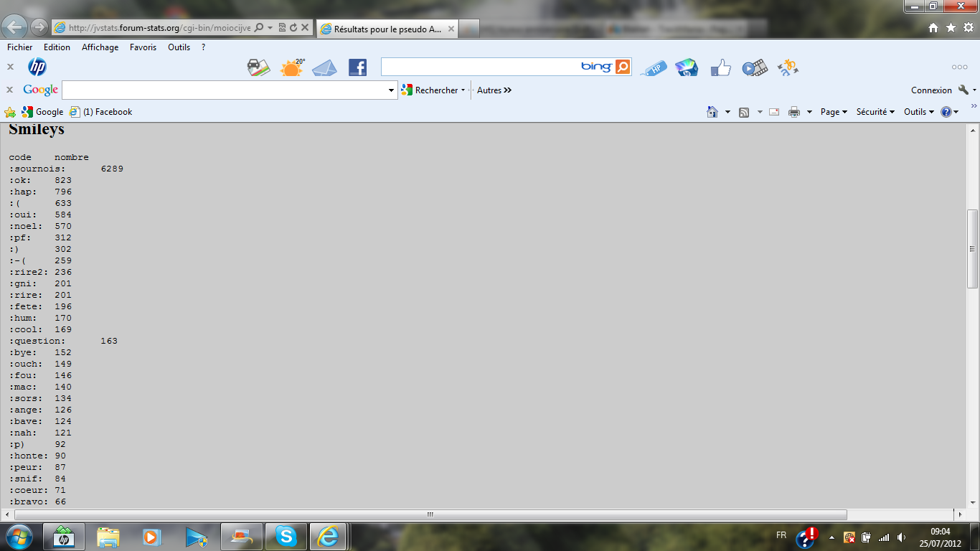Open the Favoris menu
Viewport: 980px width, 551px height.
pos(143,47)
